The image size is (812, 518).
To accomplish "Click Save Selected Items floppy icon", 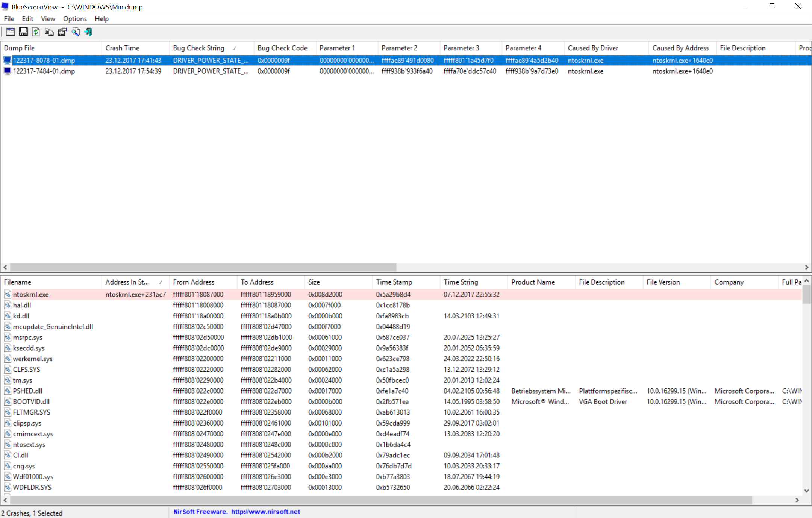I will (23, 32).
